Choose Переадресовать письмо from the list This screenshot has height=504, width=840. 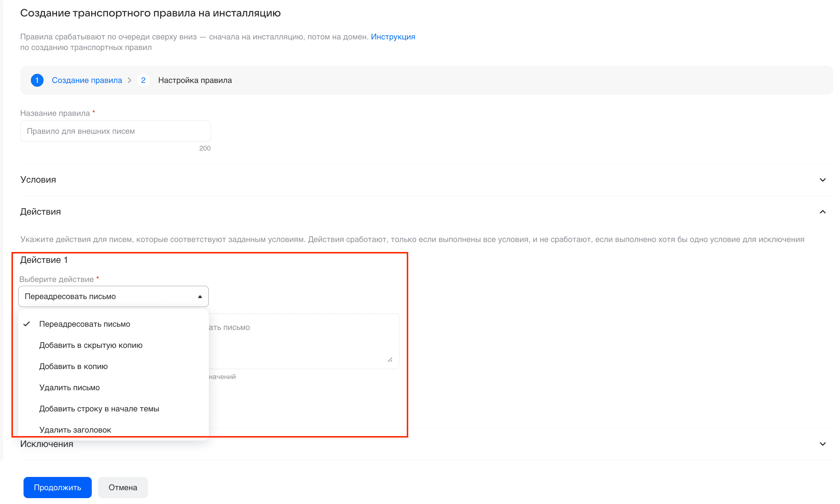point(114,324)
